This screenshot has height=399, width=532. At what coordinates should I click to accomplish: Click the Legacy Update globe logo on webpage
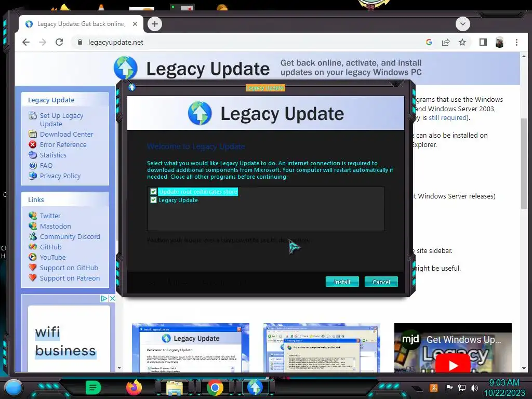point(126,67)
